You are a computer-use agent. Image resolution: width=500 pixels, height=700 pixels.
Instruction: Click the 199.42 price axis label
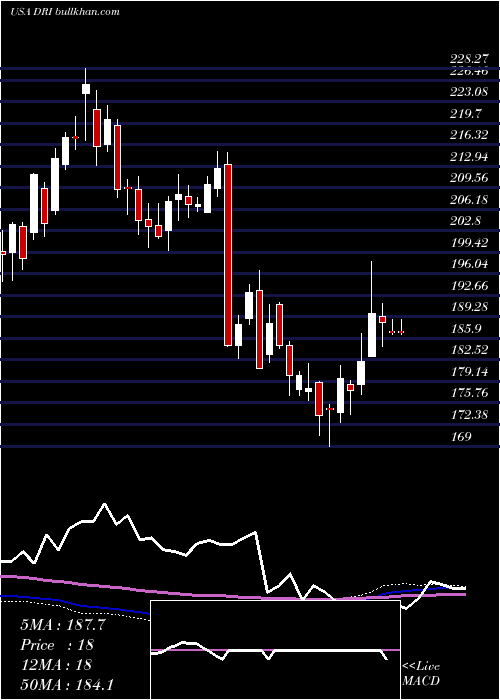469,242
